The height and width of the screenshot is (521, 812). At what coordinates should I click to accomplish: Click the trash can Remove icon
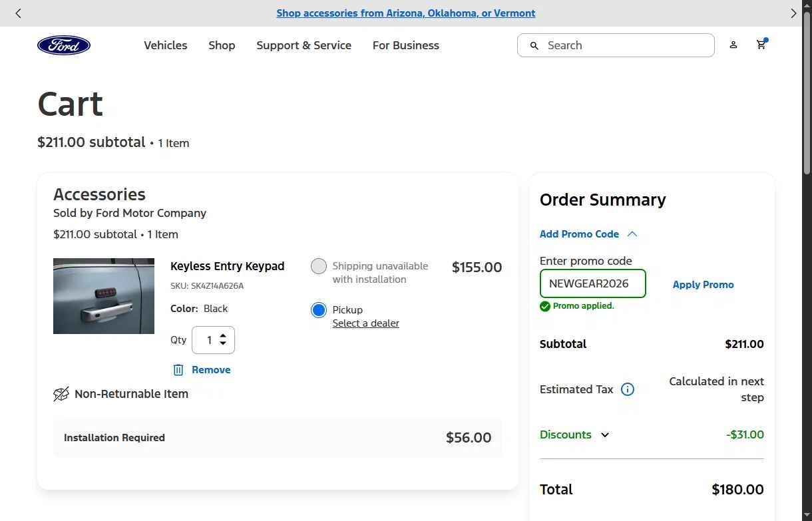(178, 370)
